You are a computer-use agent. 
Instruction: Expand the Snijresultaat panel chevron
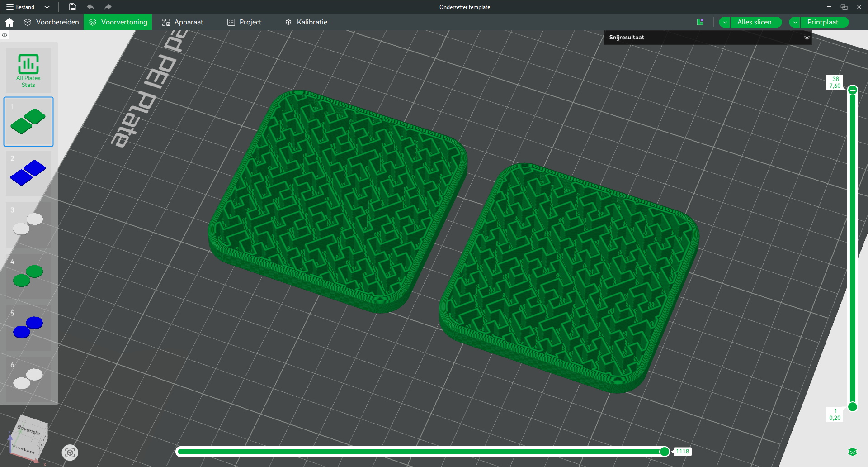coord(807,38)
